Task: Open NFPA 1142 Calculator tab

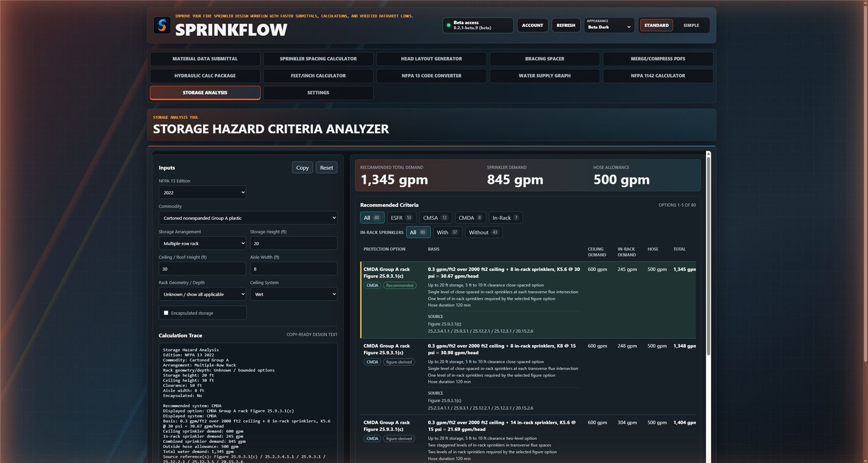Action: pyautogui.click(x=658, y=76)
